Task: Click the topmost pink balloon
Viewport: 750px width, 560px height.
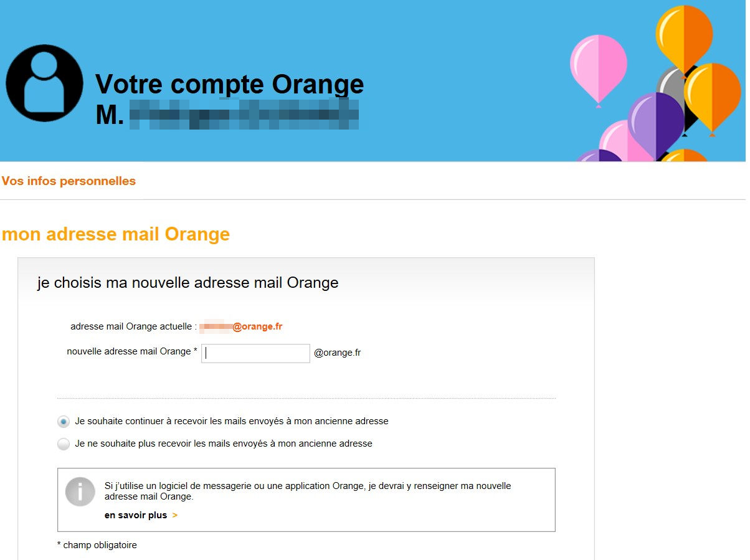Action: 597,67
